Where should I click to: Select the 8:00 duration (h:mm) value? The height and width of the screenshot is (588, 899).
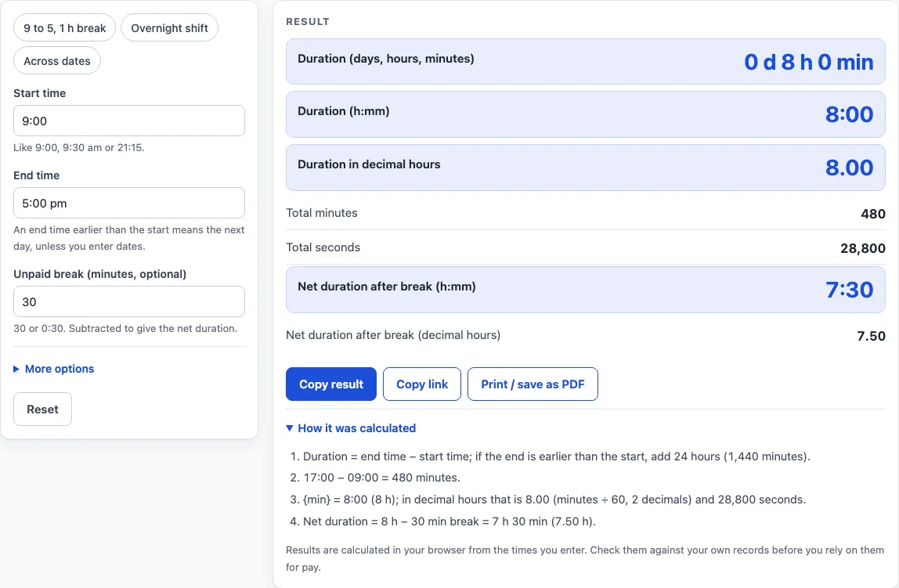point(849,114)
